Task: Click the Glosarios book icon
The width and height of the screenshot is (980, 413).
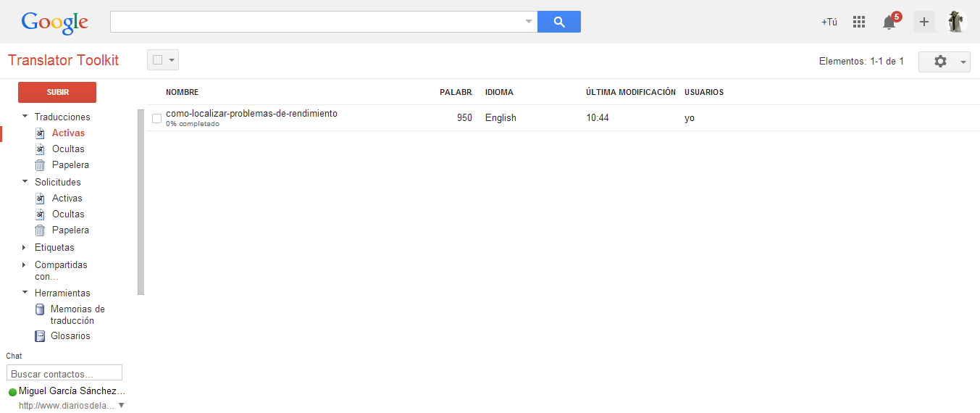Action: (41, 336)
